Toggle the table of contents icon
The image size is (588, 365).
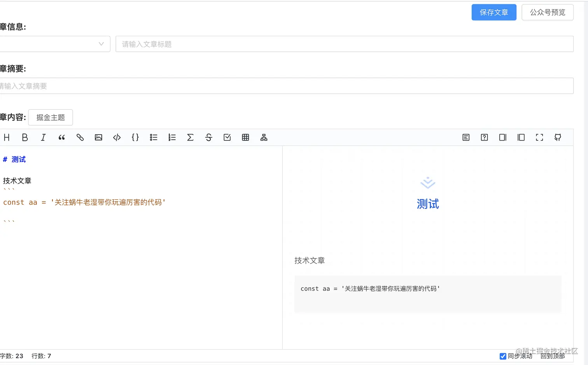point(466,137)
